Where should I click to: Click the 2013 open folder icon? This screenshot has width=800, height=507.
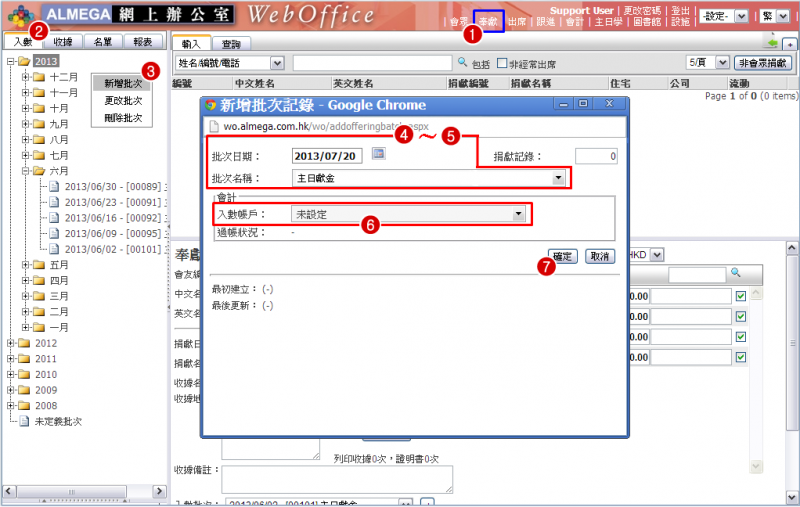[24, 62]
